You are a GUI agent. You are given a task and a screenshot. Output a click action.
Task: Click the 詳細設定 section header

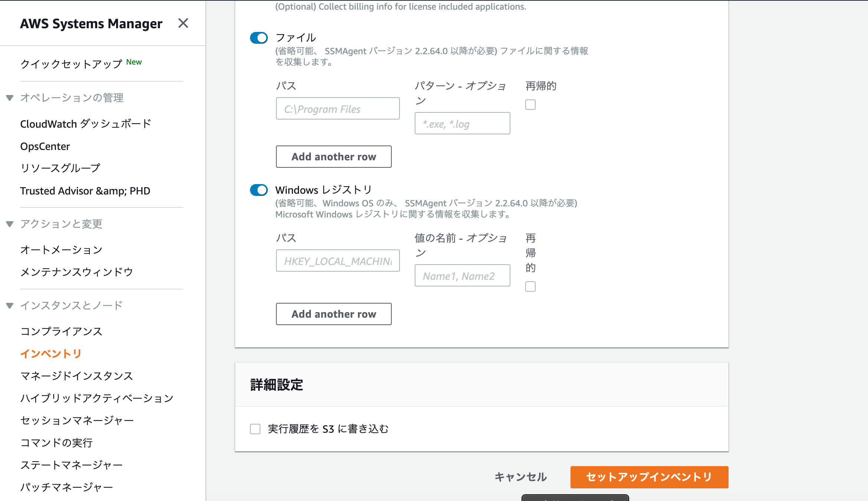[x=277, y=385]
